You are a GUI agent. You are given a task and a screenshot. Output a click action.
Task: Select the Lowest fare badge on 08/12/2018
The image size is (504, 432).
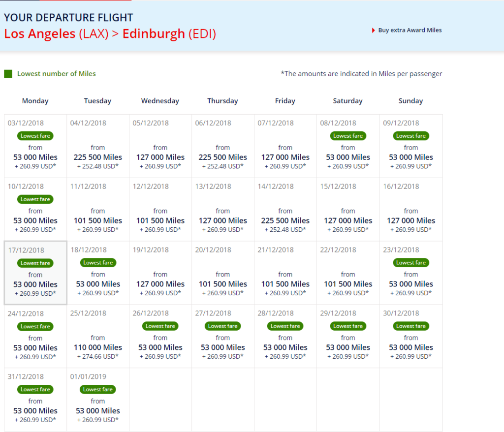(x=348, y=136)
